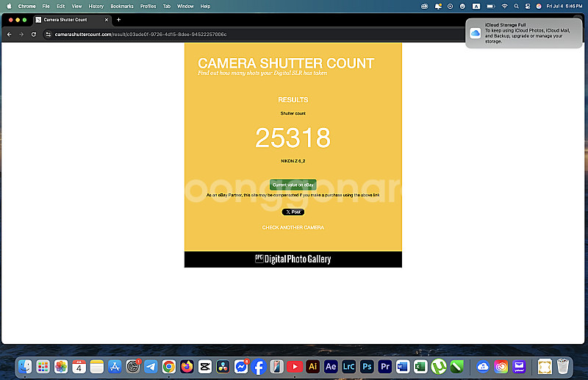
Task: Open YouTube from the dock
Action: (x=295, y=367)
